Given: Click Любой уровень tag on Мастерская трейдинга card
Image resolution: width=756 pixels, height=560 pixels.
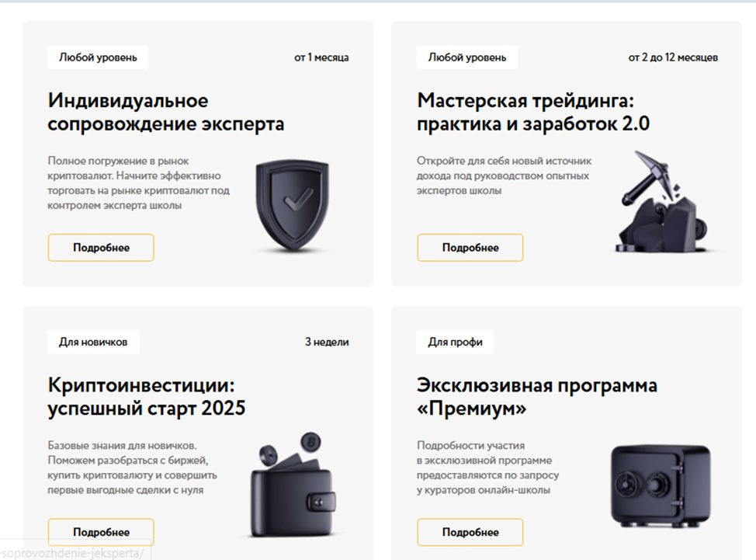Looking at the screenshot, I should 466,57.
